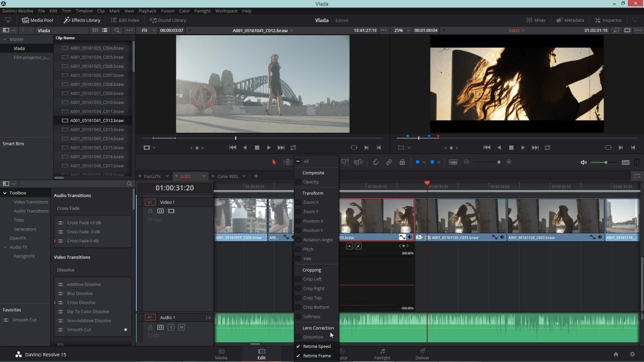Enable the Opacity curve checkbox
This screenshot has height=362, width=644.
pos(298,182)
